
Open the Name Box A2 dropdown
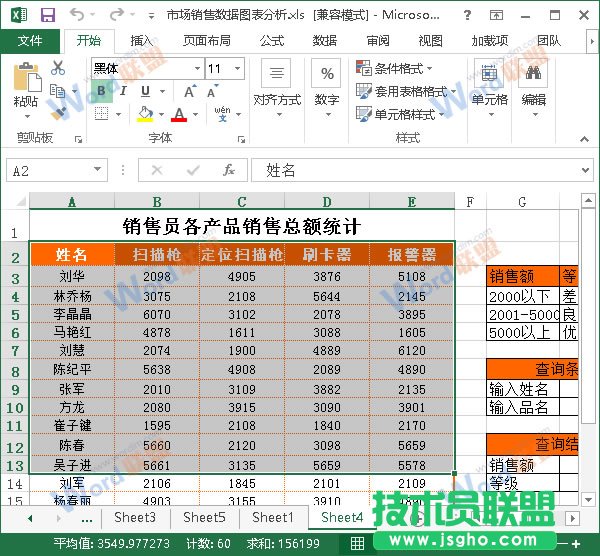click(98, 169)
